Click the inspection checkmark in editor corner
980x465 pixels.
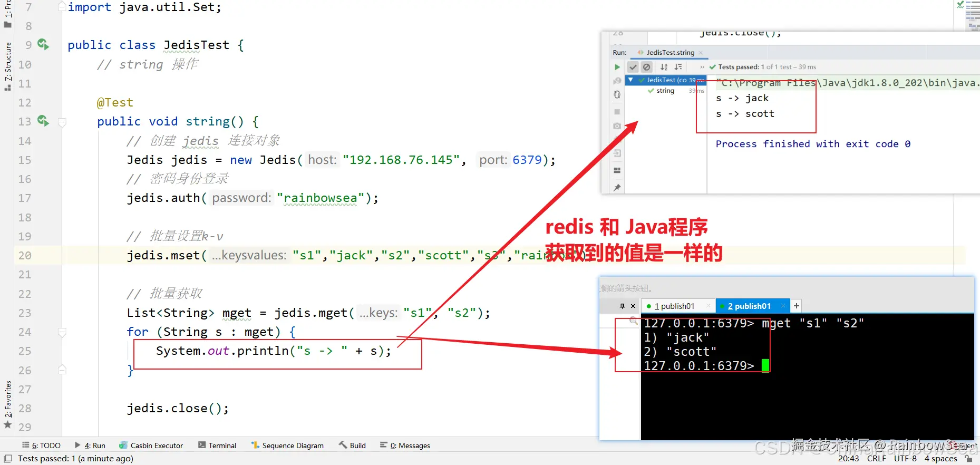pos(960,5)
